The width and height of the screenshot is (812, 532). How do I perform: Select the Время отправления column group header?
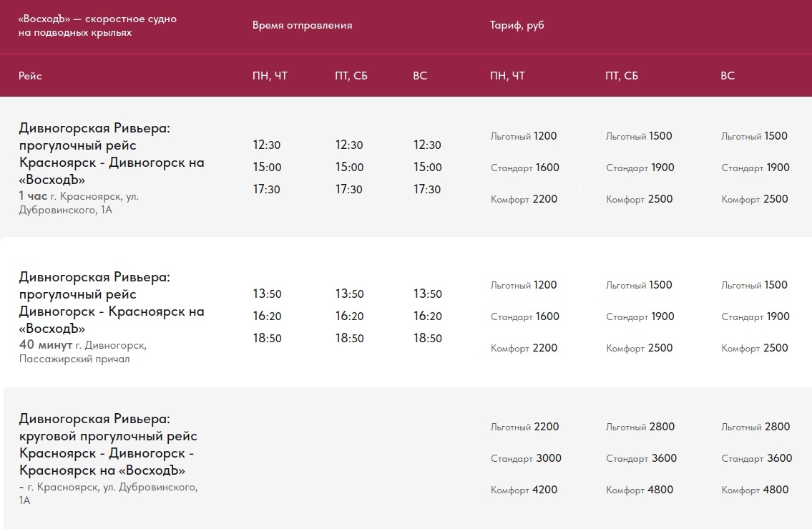click(303, 25)
